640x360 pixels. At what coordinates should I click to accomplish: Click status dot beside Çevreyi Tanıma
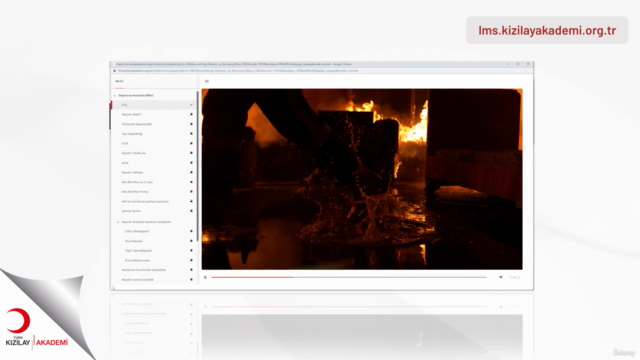(191, 211)
